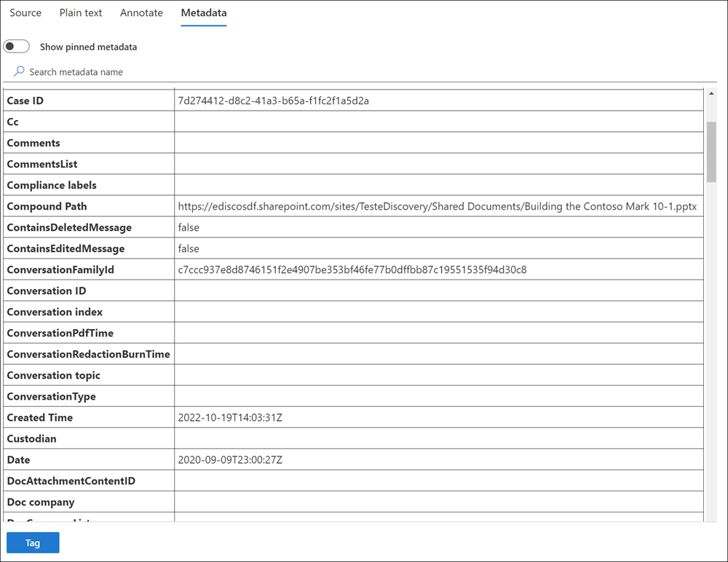Select the Date row label
Image resolution: width=728 pixels, height=562 pixels.
pos(19,460)
